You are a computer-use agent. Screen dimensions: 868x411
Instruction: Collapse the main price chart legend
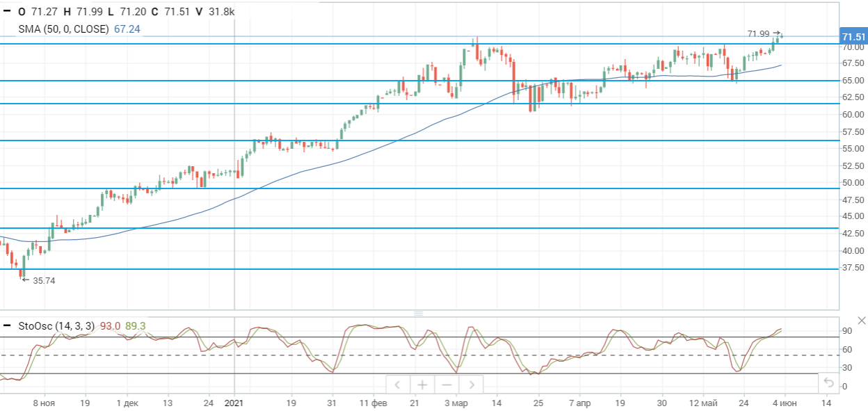point(7,11)
